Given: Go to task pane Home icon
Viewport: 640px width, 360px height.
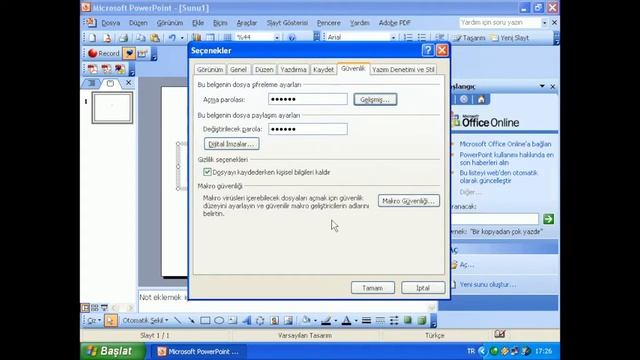Looking at the screenshot, I should [481, 99].
